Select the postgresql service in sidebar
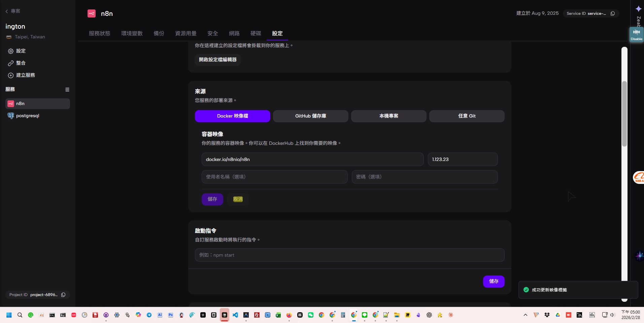Image resolution: width=644 pixels, height=323 pixels. 38,116
